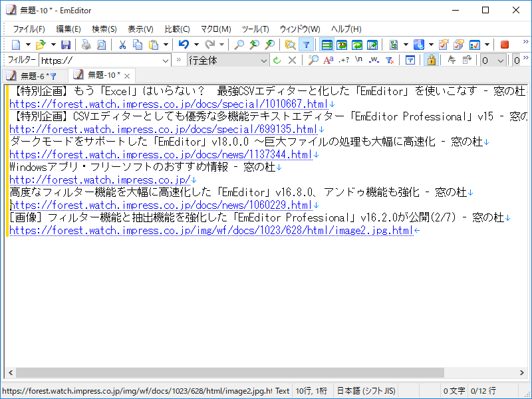Image resolution: width=532 pixels, height=399 pixels.
Task: Click the Bookmark filtered lines icon
Action: (x=452, y=61)
